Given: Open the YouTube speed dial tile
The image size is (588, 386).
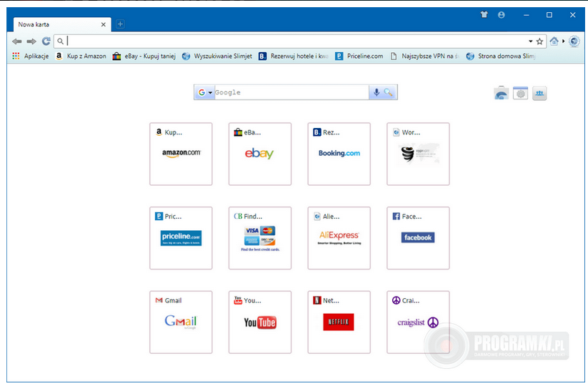Looking at the screenshot, I should pyautogui.click(x=260, y=322).
